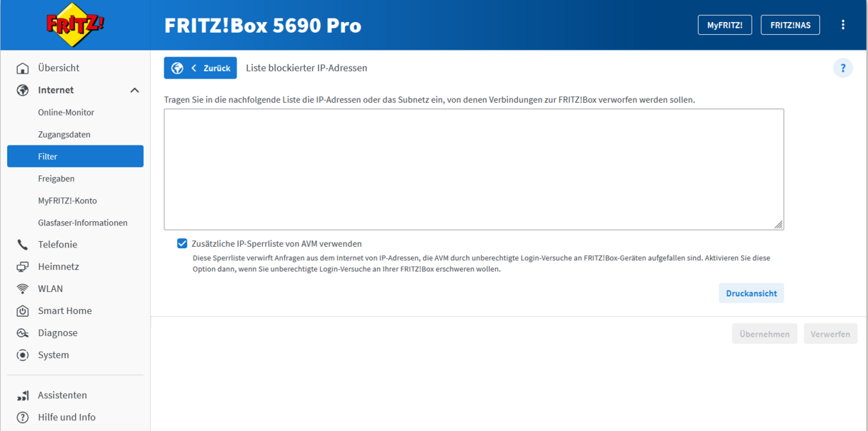Click the WLAN wifi icon
868x431 pixels.
(x=23, y=289)
